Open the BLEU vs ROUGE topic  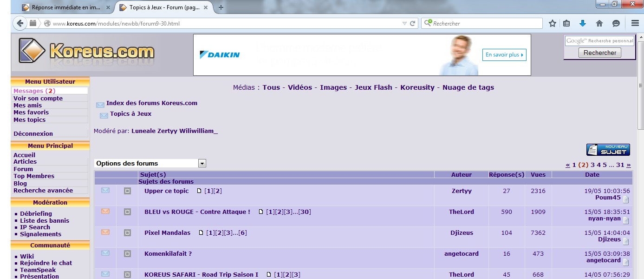coord(197,212)
